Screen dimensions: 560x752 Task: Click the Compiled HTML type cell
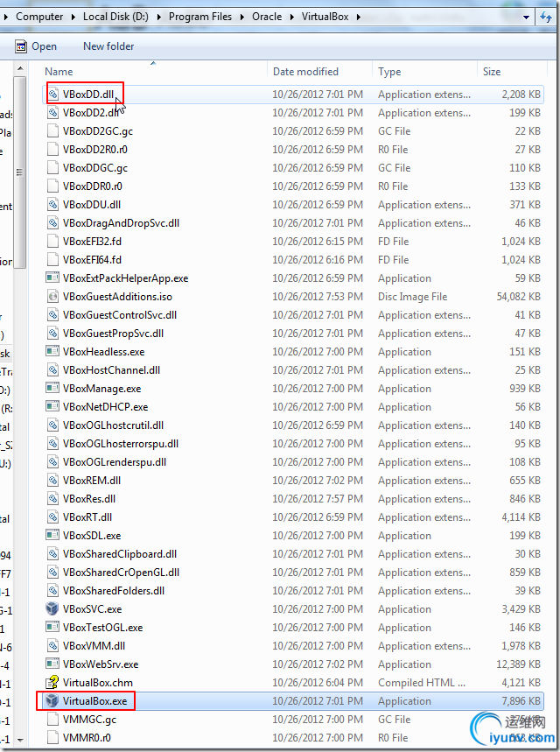pos(422,683)
